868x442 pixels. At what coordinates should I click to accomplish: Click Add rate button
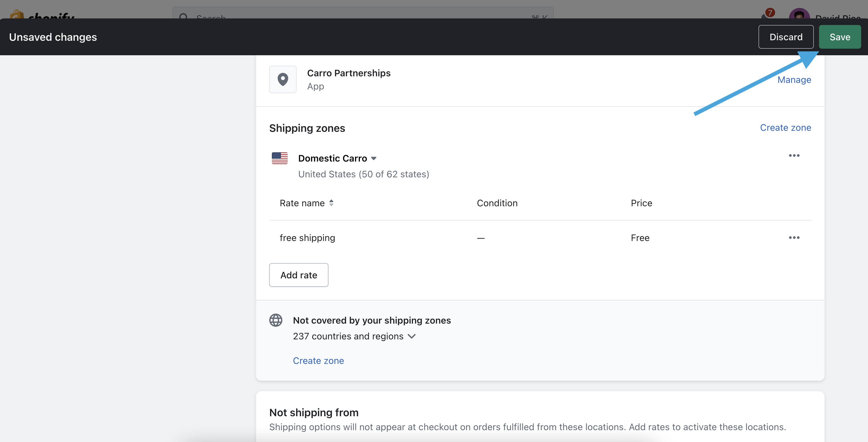point(298,275)
